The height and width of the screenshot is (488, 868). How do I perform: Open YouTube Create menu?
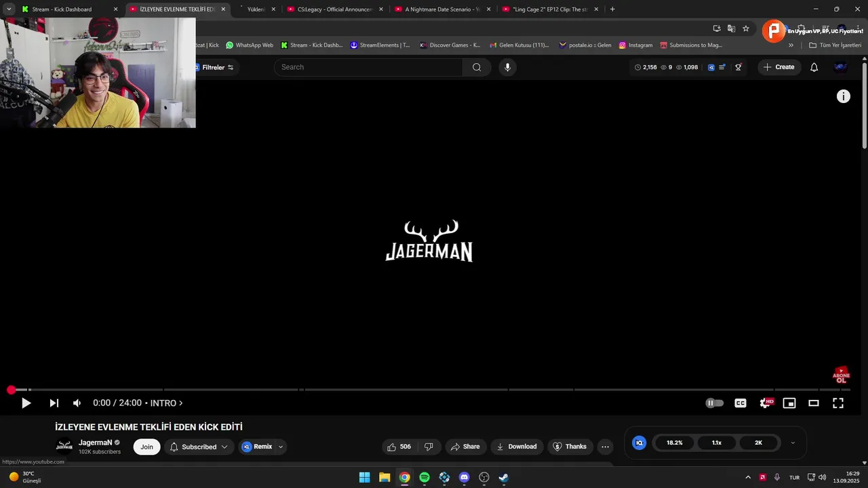[x=778, y=67]
